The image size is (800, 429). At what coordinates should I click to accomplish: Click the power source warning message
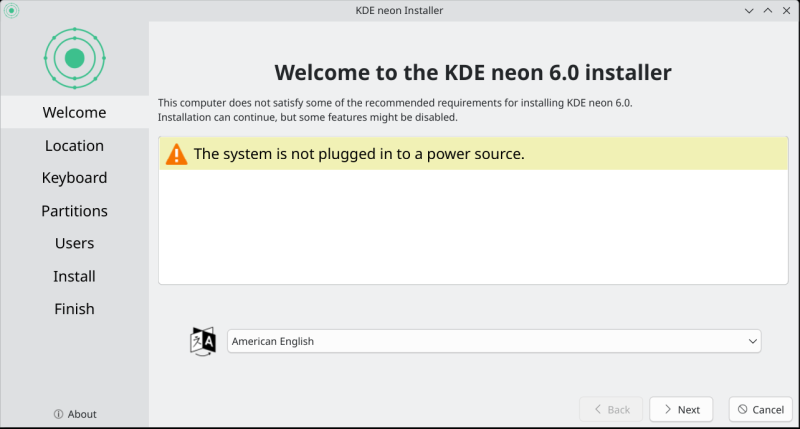[x=358, y=154]
